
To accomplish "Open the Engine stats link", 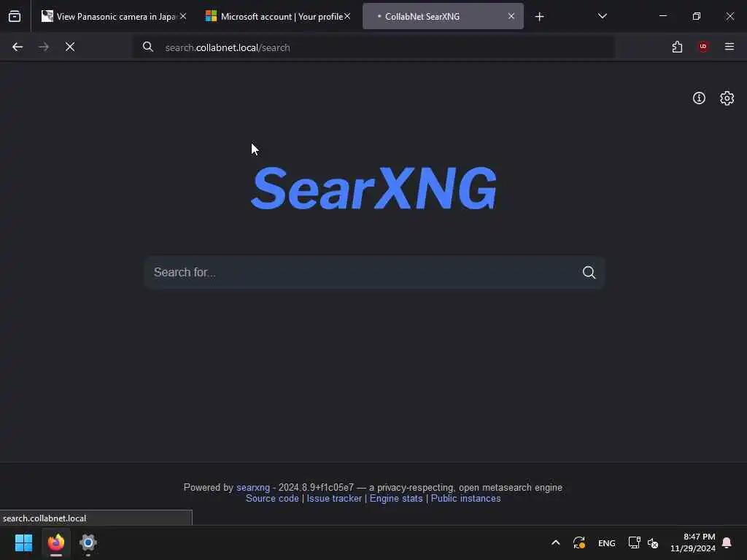I will [x=396, y=499].
